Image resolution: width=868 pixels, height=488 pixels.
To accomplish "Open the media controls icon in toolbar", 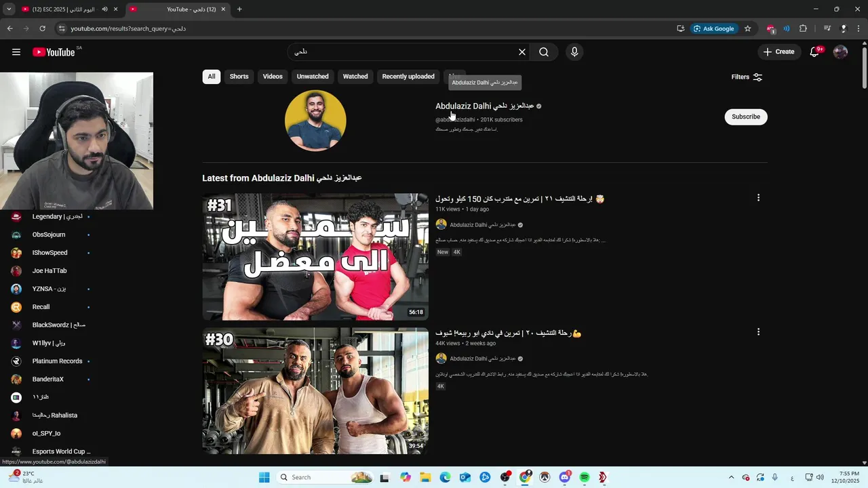I will [x=827, y=28].
